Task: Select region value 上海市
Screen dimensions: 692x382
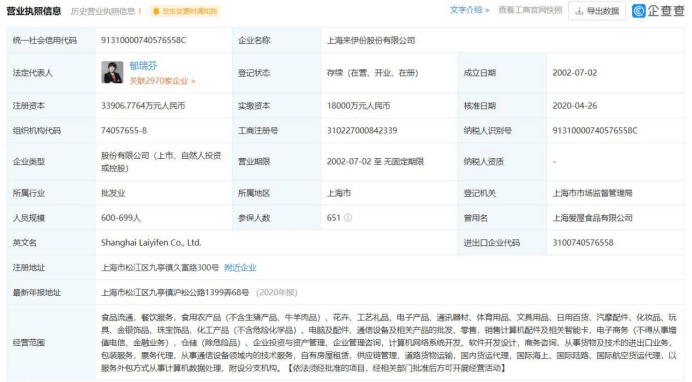Action: (x=338, y=193)
